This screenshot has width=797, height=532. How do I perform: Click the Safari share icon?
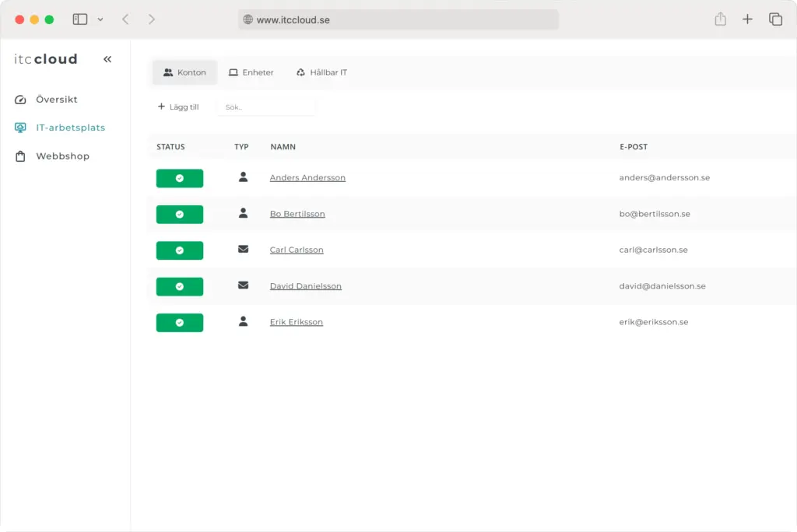[x=720, y=19]
